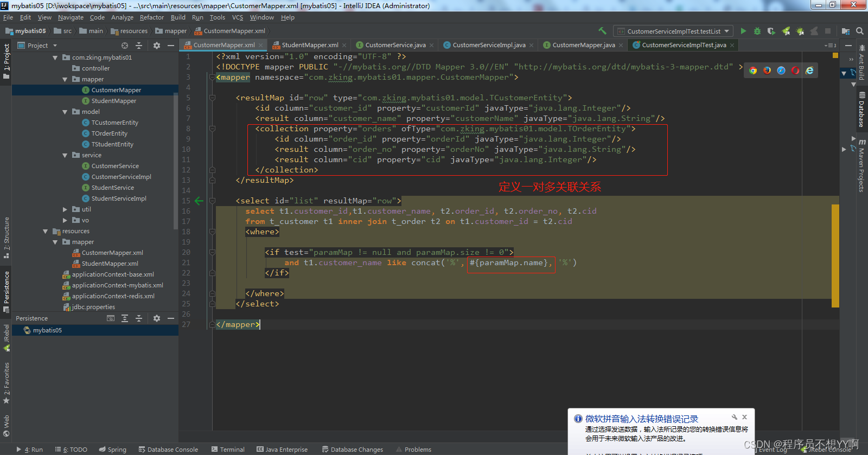Open the Database Console tool window

(x=168, y=449)
